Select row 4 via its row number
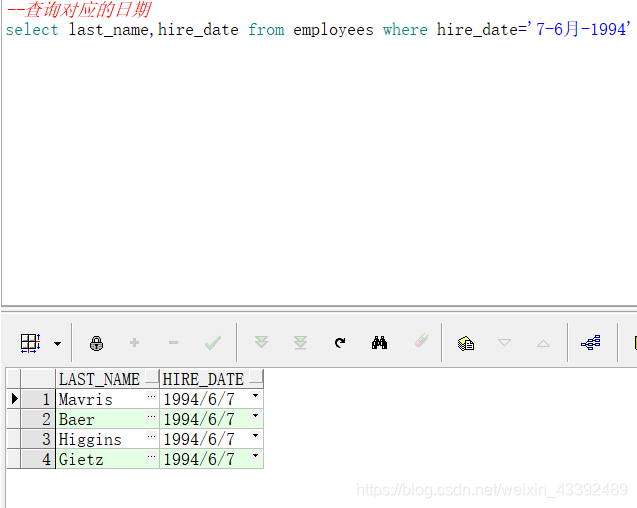637x508 pixels. (38, 459)
